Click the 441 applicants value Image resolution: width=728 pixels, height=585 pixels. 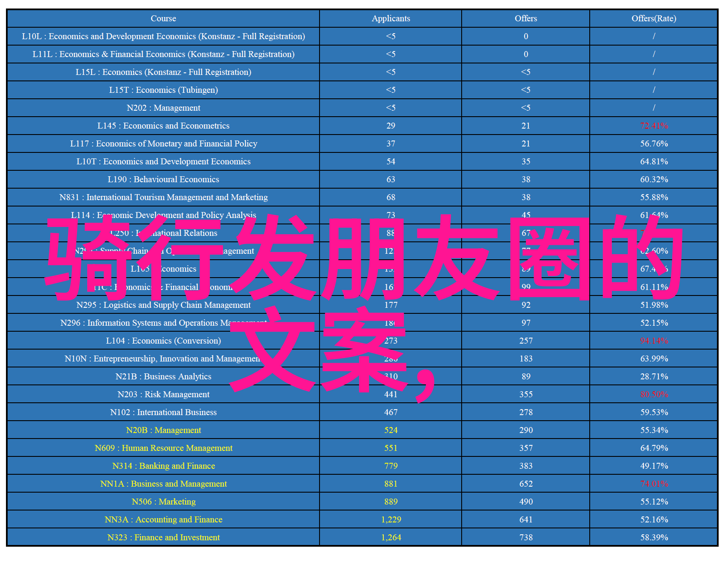click(391, 394)
